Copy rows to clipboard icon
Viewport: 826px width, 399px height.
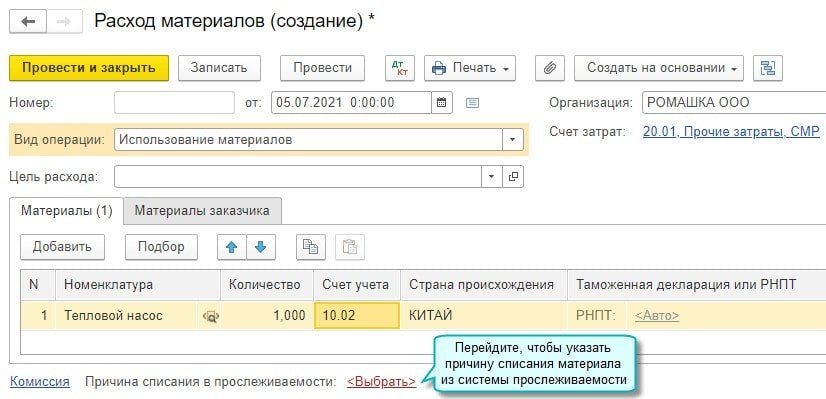tap(311, 247)
